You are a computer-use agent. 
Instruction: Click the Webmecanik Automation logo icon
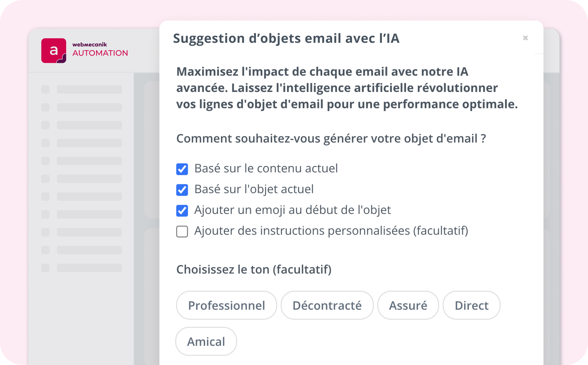[54, 51]
